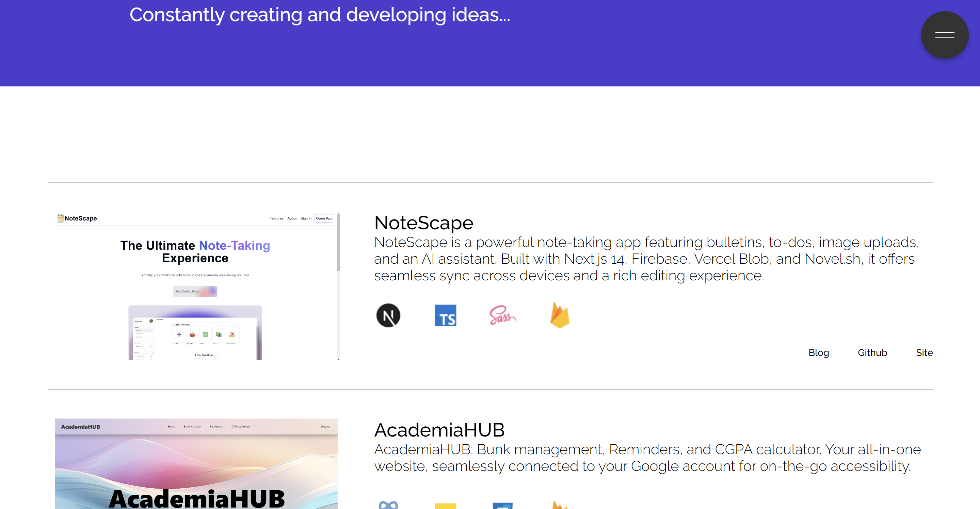Visit the NoteScape Site link

click(924, 352)
